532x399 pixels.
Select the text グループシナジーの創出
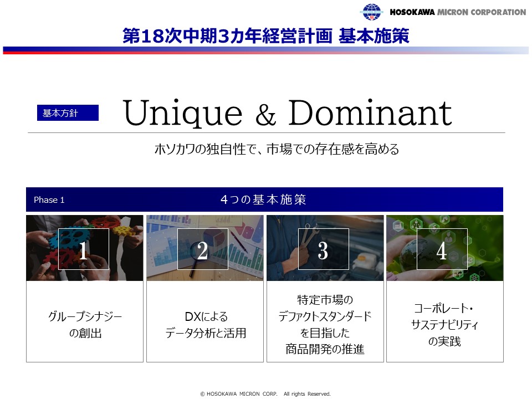pos(85,325)
